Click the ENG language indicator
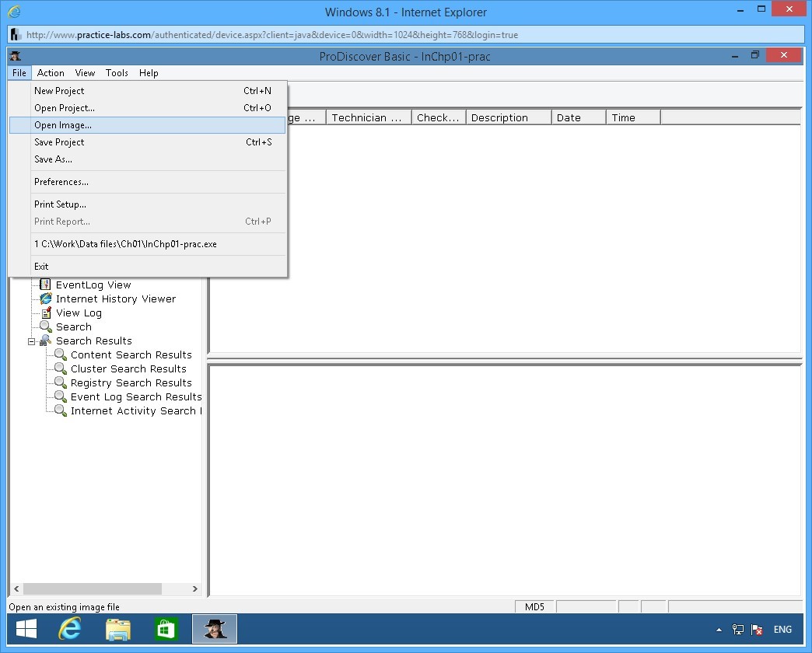The width and height of the screenshot is (812, 653). pyautogui.click(x=782, y=629)
